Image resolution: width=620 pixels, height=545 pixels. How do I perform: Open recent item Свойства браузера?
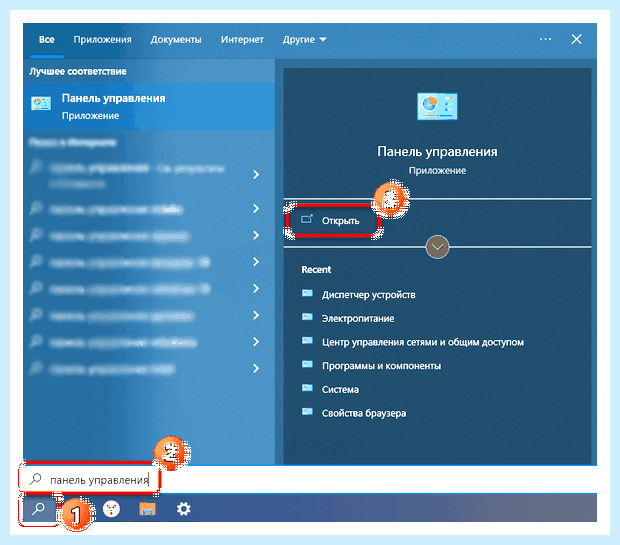(x=364, y=413)
